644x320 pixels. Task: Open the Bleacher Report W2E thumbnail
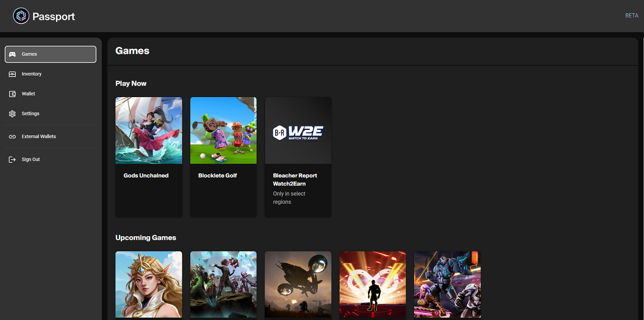click(x=298, y=130)
